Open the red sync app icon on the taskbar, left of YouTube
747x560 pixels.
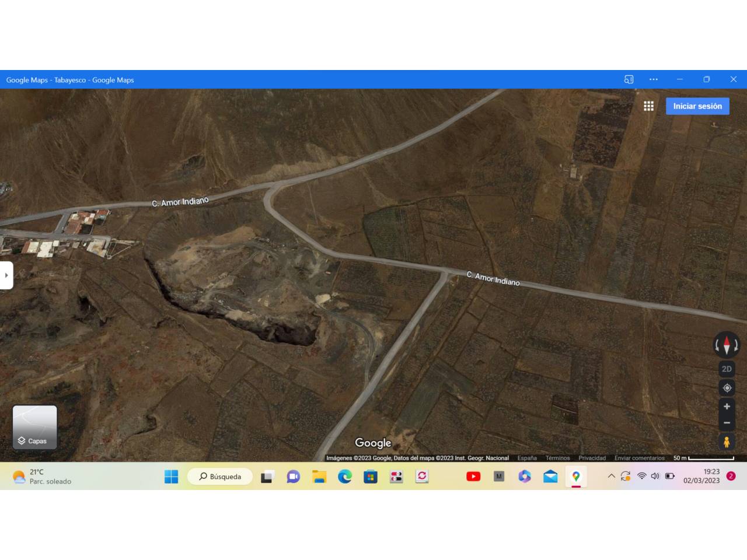pos(422,477)
